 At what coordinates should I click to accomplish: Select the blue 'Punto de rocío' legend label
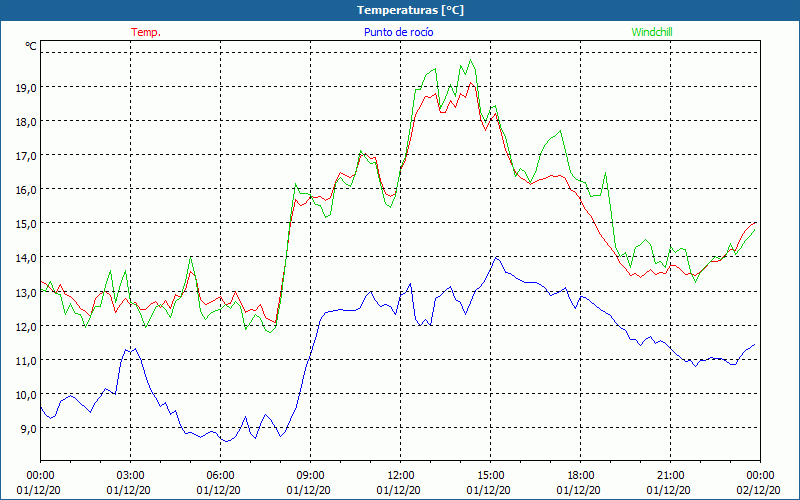pyautogui.click(x=398, y=32)
